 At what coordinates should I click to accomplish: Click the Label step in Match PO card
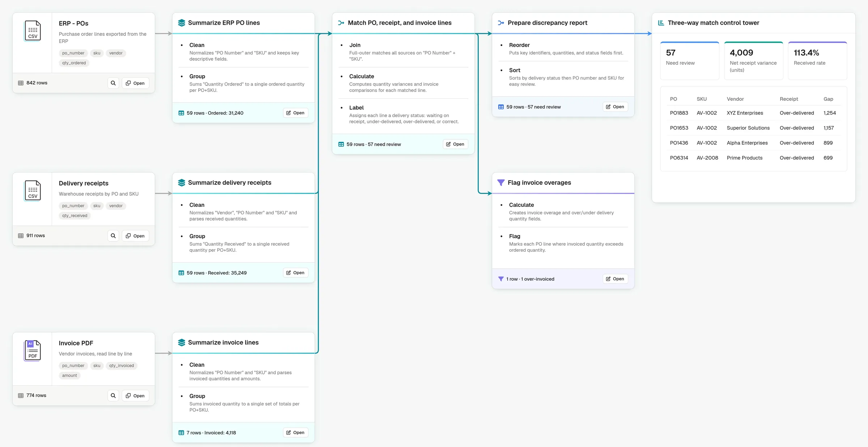(x=403, y=114)
